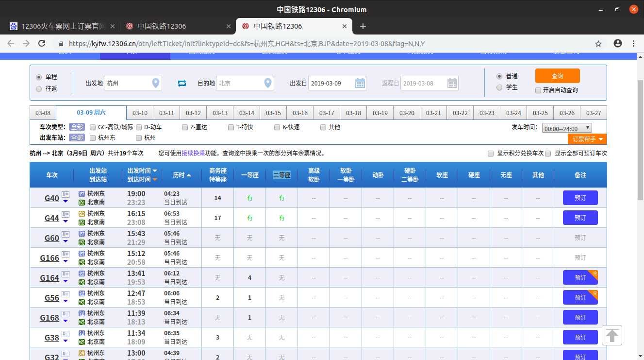Check Z-直达 filter

click(185, 127)
